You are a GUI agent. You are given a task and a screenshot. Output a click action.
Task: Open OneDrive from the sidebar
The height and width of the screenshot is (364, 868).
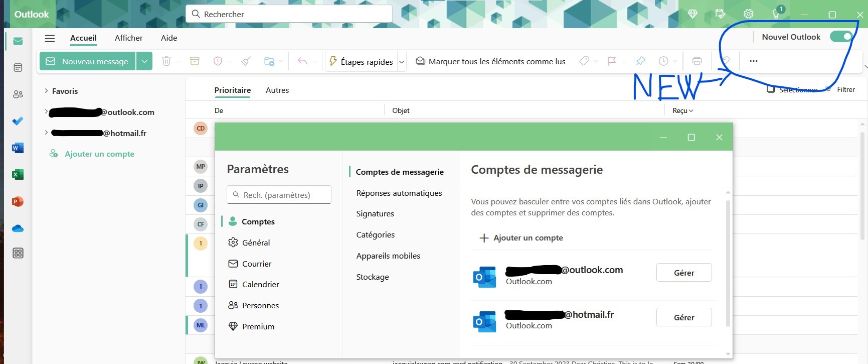[18, 228]
